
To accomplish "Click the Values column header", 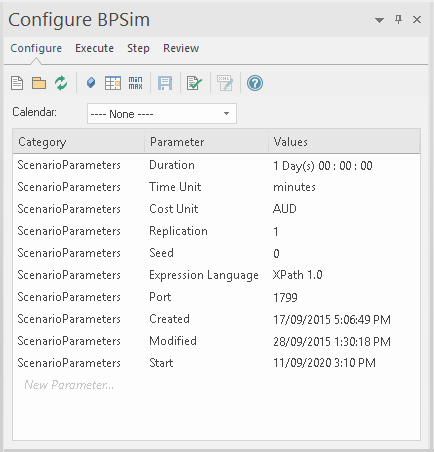I will (344, 142).
